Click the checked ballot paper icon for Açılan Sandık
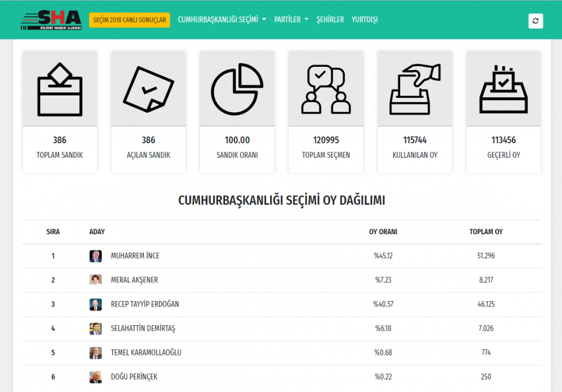This screenshot has width=562, height=392. (x=148, y=89)
